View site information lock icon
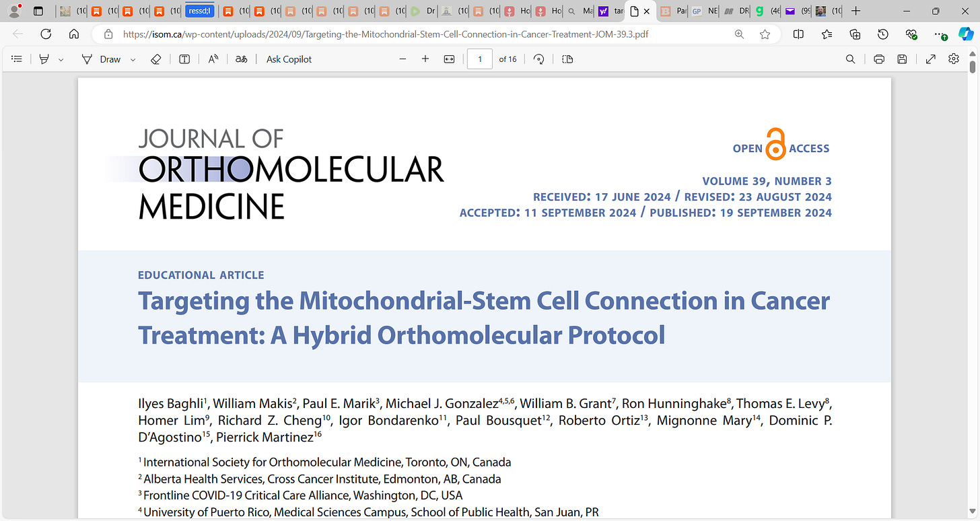 (108, 34)
